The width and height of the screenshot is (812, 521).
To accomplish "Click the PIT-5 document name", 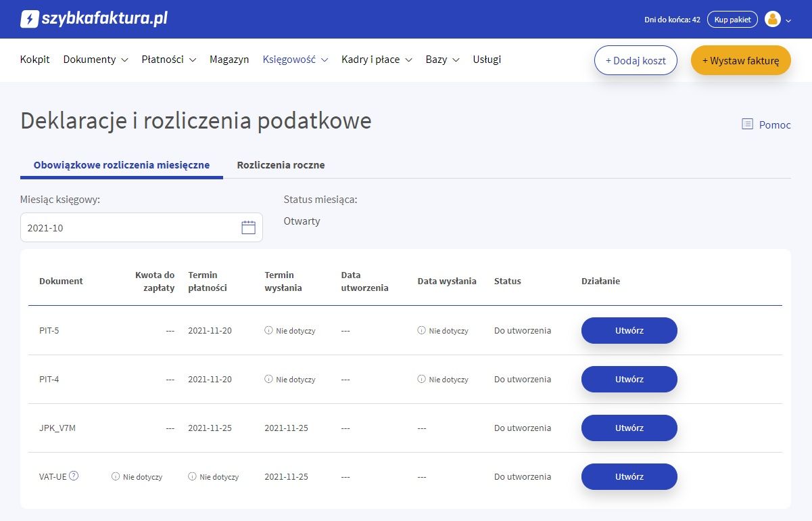I will (49, 331).
